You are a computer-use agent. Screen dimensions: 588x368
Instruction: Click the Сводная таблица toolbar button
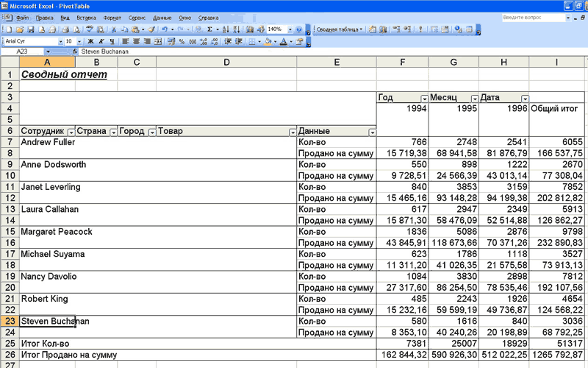338,29
